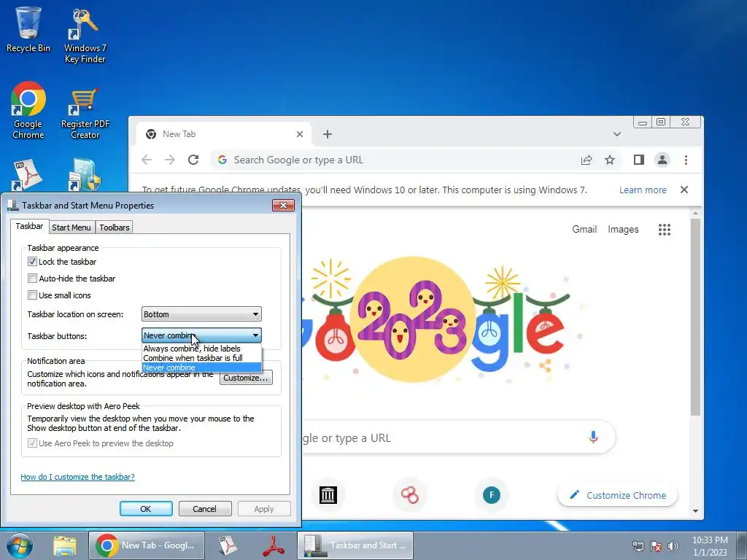This screenshot has width=747, height=560.
Task: Open Register PDF Creator shortcut
Action: 85,113
